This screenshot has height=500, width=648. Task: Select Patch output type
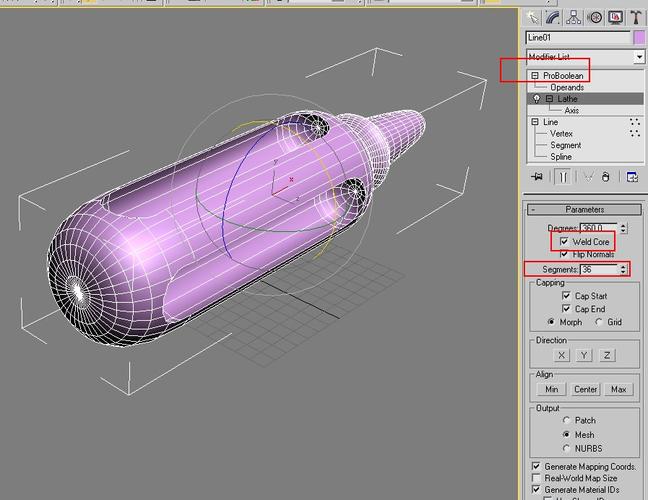pyautogui.click(x=567, y=420)
